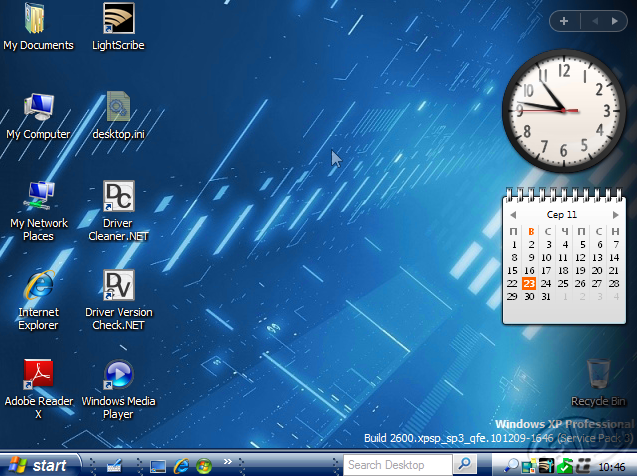Add a gadget with plus button
637x476 pixels.
click(564, 21)
